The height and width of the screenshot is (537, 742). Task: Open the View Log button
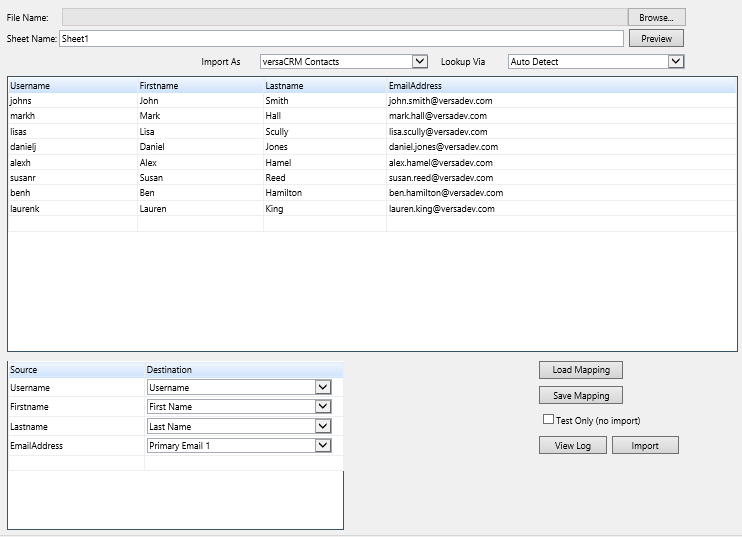pos(573,445)
